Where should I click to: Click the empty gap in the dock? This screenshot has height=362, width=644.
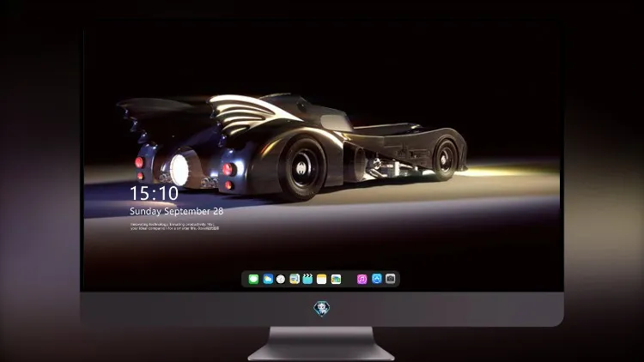coord(349,279)
